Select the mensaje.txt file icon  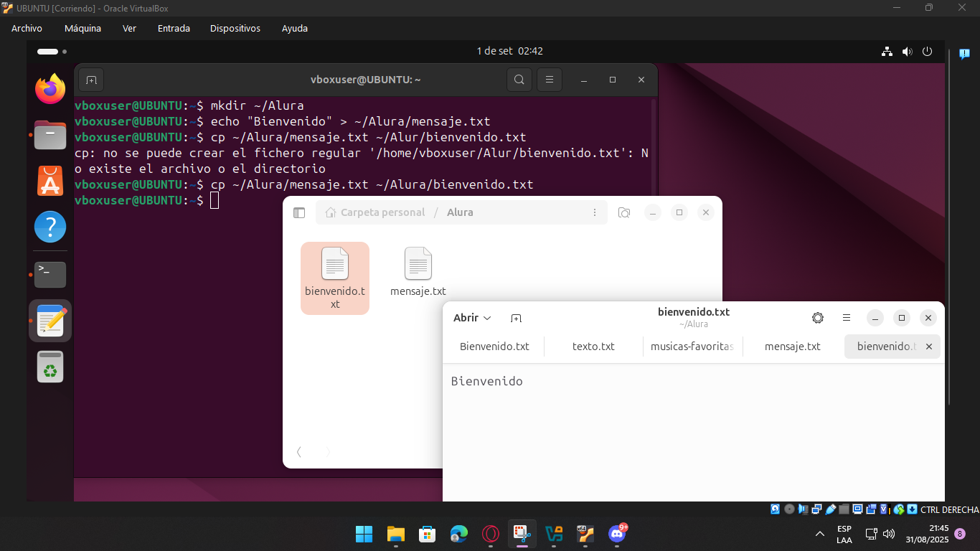(418, 271)
